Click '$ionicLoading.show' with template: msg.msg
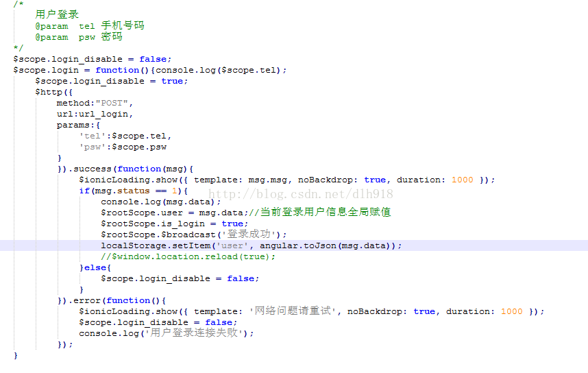 [x=287, y=180]
